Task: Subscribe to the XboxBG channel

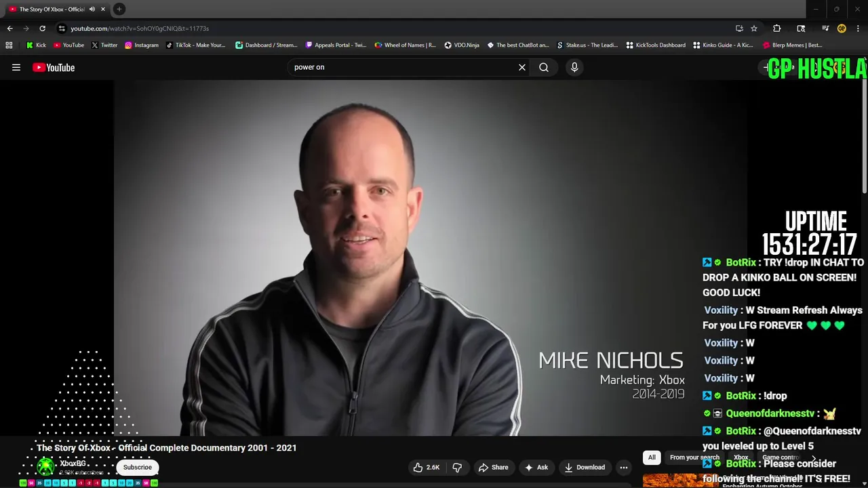Action: point(138,467)
